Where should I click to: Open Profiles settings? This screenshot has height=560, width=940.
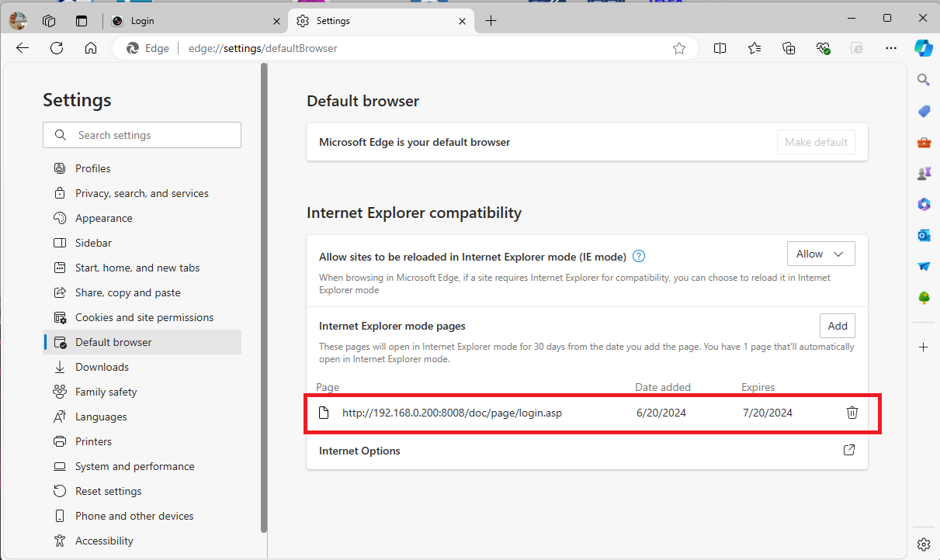point(142,168)
